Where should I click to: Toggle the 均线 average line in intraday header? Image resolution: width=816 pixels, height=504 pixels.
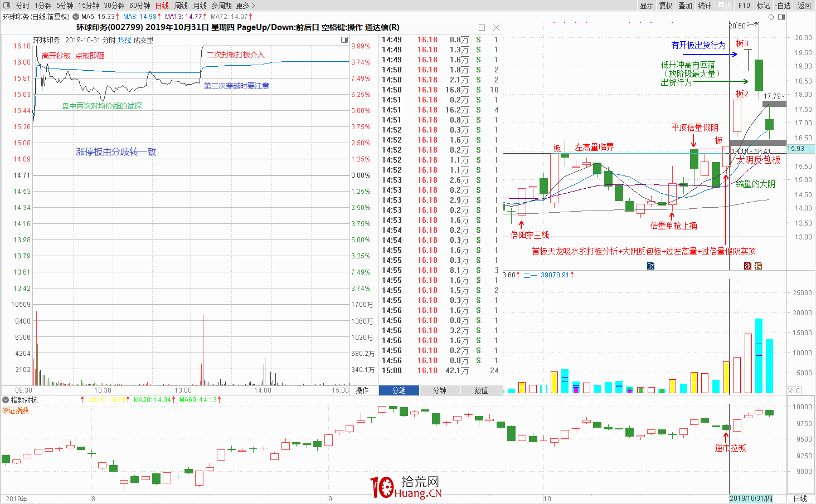125,40
